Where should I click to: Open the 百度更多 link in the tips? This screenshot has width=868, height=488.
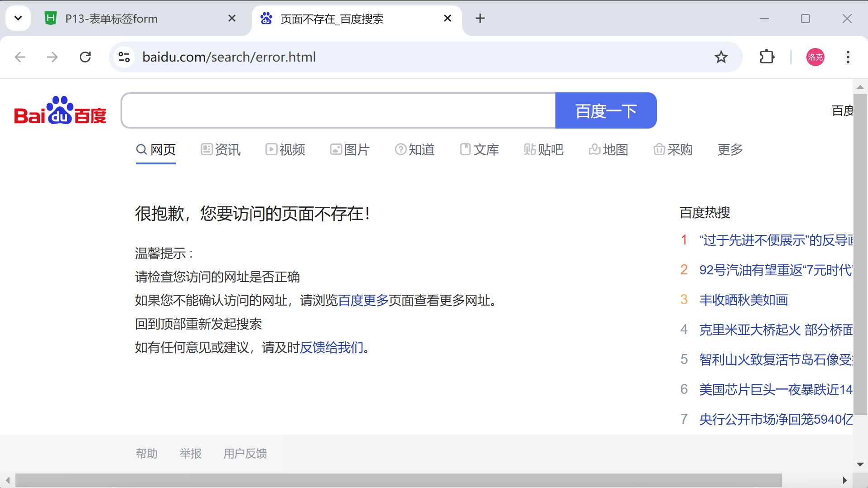click(x=363, y=301)
